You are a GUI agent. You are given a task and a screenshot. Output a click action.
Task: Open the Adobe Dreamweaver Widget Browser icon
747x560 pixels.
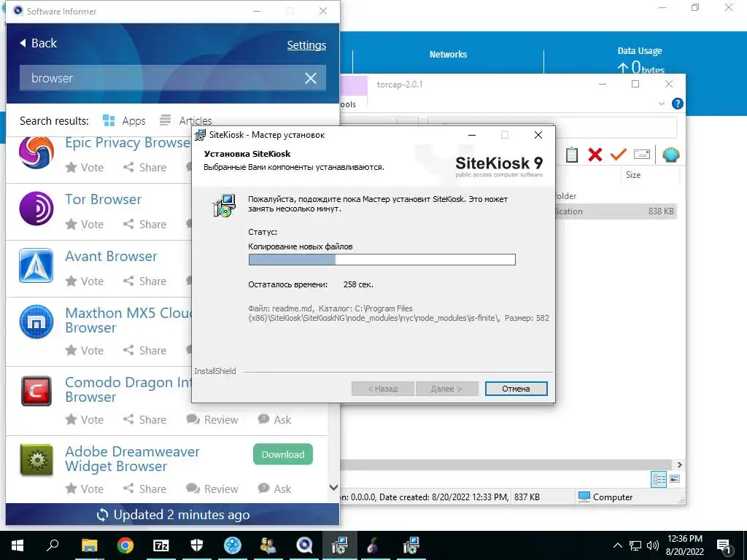pos(36,460)
